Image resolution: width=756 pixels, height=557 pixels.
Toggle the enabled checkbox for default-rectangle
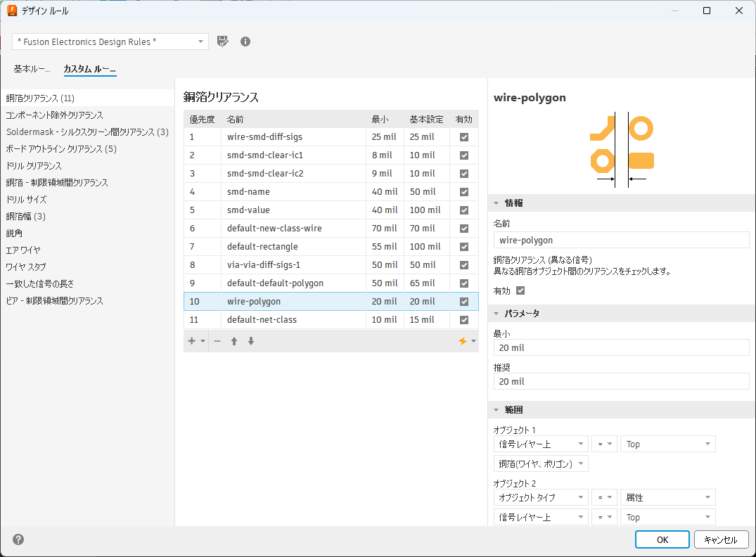coord(464,247)
